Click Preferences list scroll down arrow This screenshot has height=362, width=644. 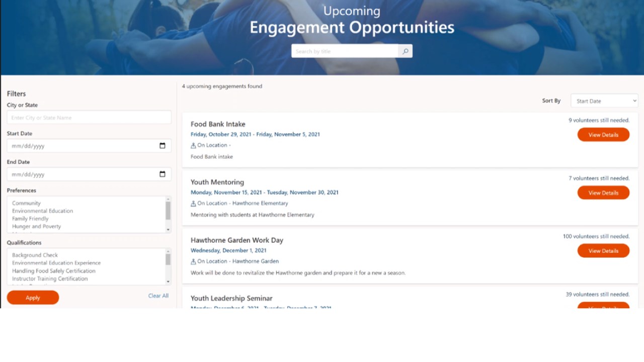[168, 230]
